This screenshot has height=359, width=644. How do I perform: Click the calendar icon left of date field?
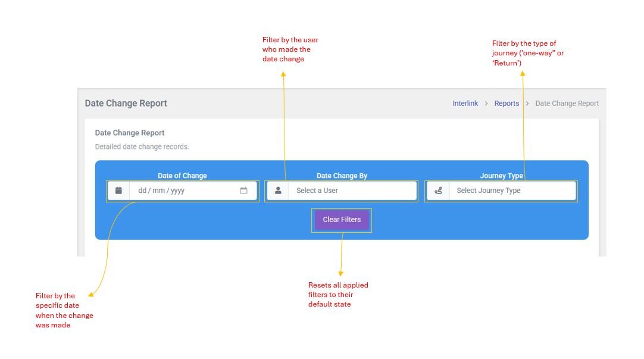tap(118, 191)
